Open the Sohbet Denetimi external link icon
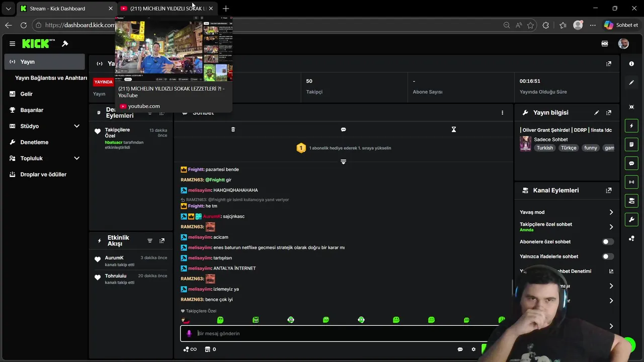 (x=611, y=271)
